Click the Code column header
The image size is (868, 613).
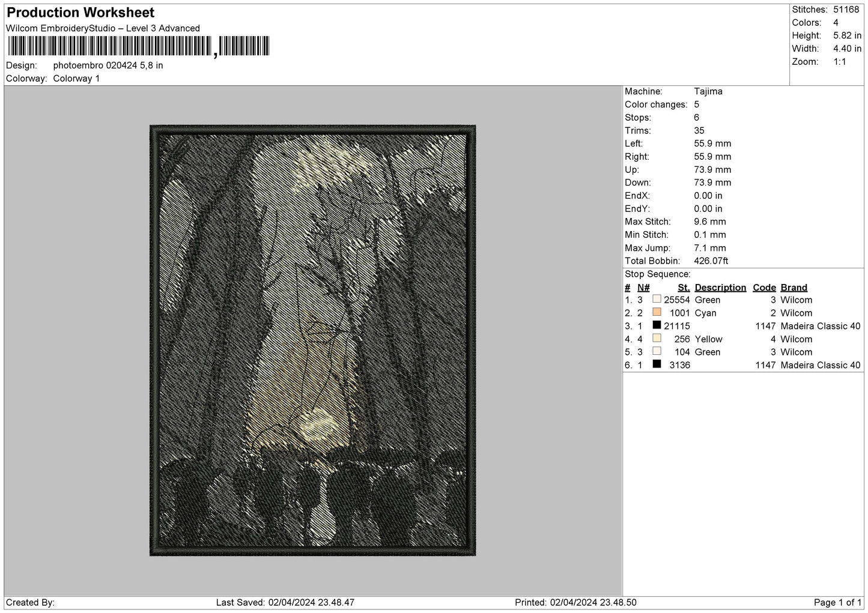pyautogui.click(x=764, y=288)
